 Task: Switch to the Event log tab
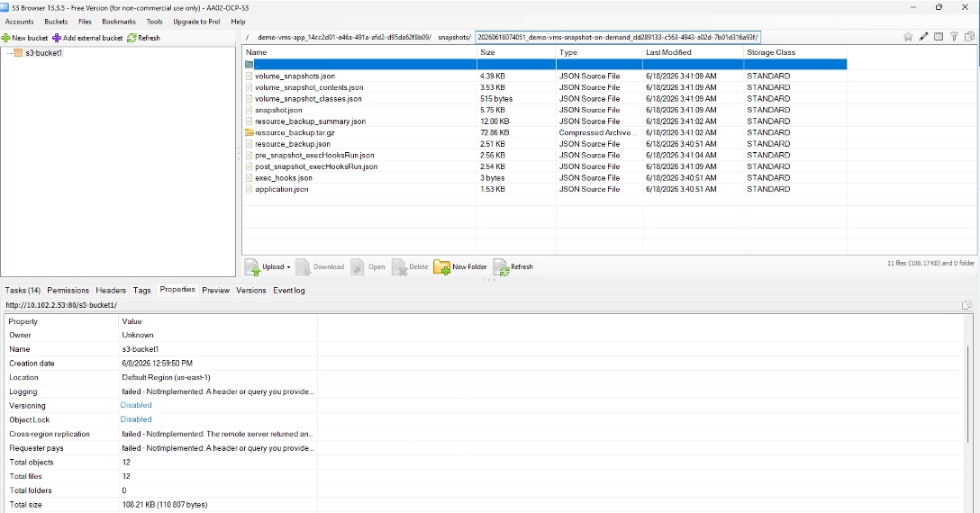click(x=289, y=291)
